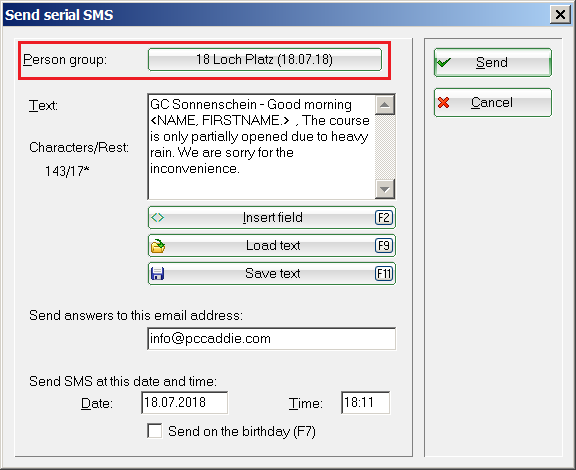Click the folder icon on Load text
Viewport: 576px width, 470px height.
point(158,246)
